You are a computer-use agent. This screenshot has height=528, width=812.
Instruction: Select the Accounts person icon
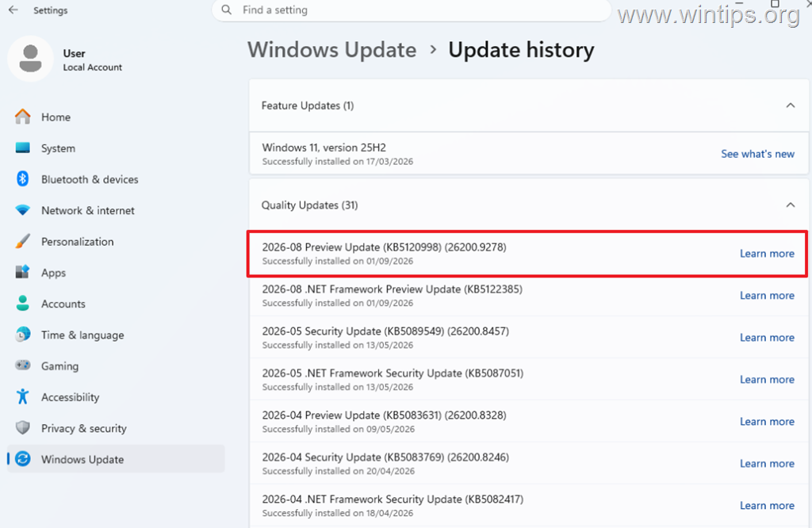22,304
